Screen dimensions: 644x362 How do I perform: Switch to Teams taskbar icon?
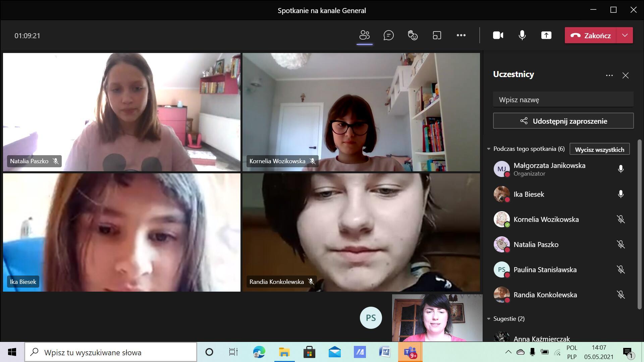pyautogui.click(x=410, y=352)
